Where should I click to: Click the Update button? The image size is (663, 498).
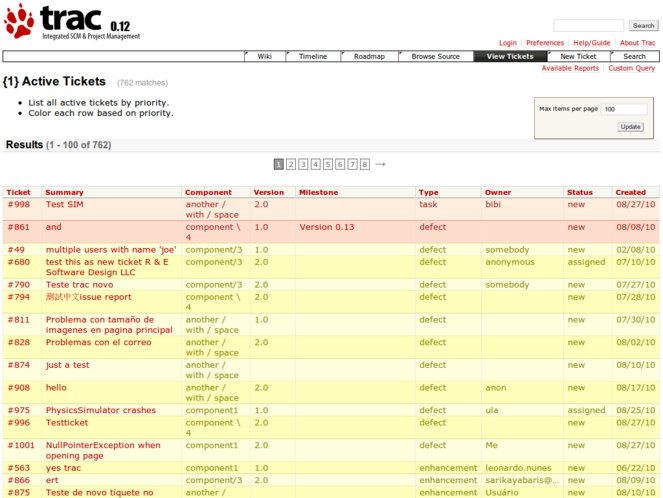pos(630,127)
